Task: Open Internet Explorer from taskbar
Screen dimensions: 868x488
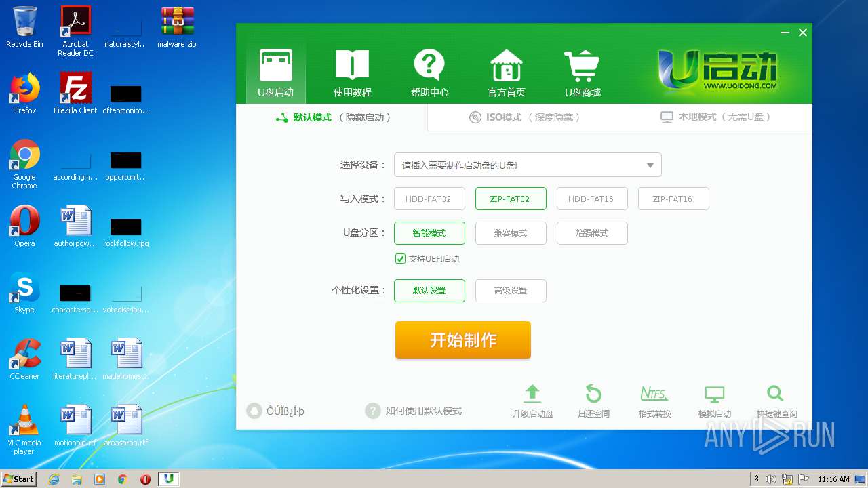Action: click(54, 479)
